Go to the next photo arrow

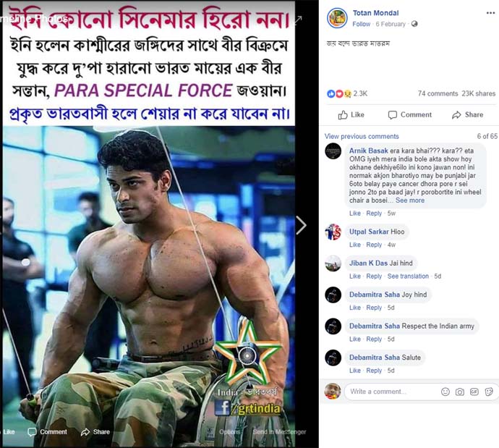(x=301, y=225)
